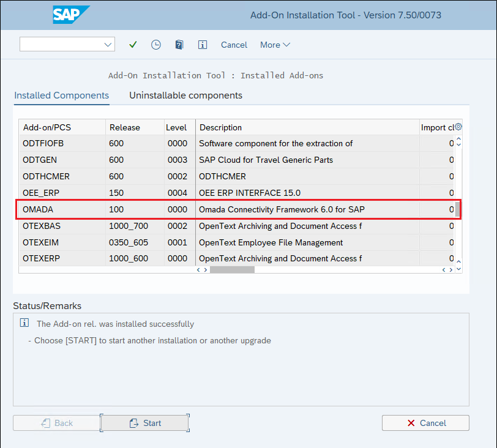Viewport: 497px width, 448px height.
Task: Click the Release column header
Action: 135,127
